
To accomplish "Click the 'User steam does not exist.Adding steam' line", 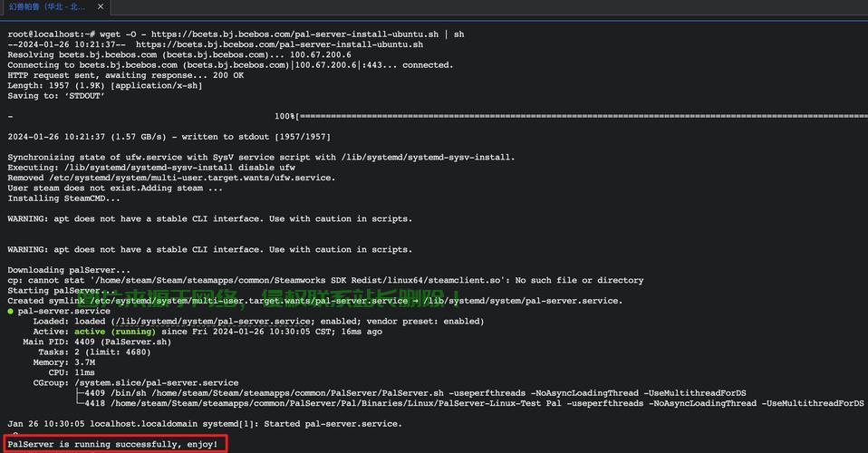I will click(115, 188).
